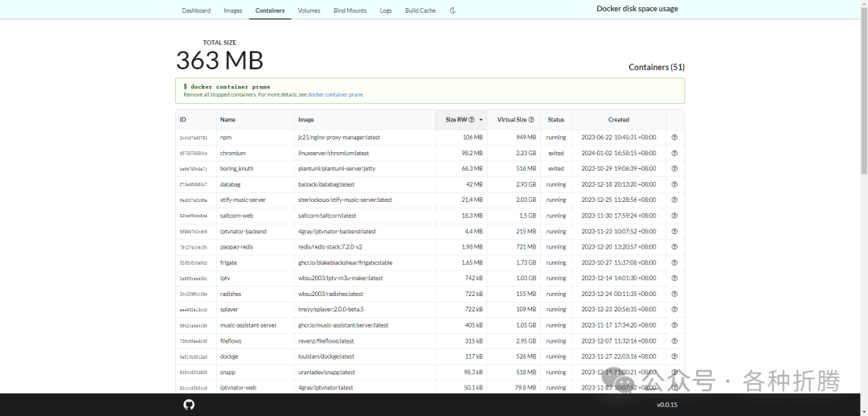868x416 pixels.
Task: Open the details icon for music-assistant-server row
Action: [674, 325]
